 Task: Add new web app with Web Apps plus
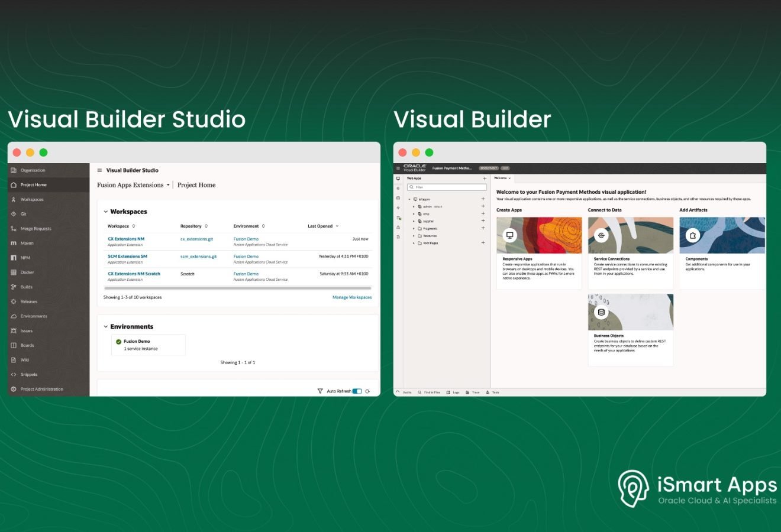[x=485, y=178]
